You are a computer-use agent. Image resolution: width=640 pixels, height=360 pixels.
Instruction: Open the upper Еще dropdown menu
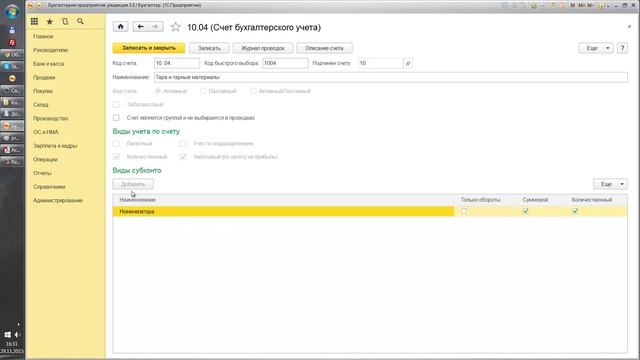[x=596, y=48]
